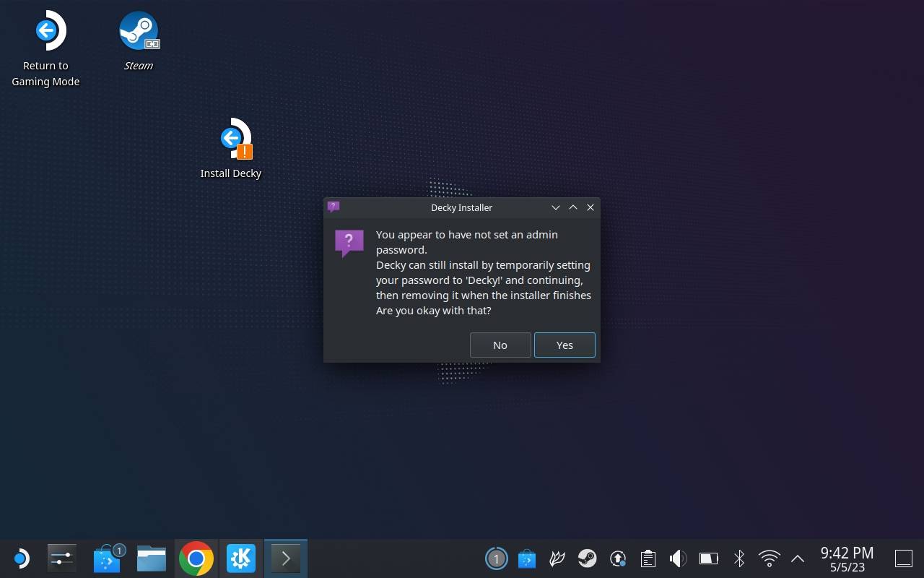Click Yes in the Decky Installer dialog
Screen dimensions: 924x578
click(565, 345)
